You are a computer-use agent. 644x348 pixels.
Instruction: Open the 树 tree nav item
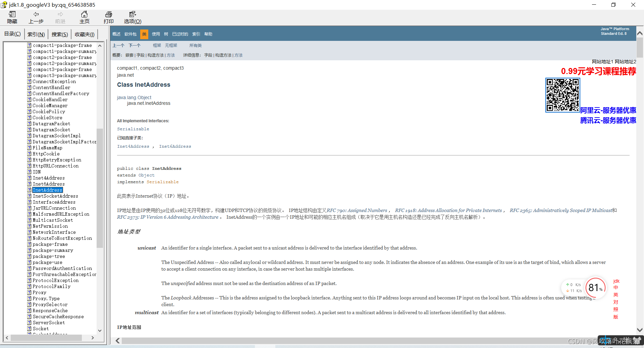pos(166,34)
